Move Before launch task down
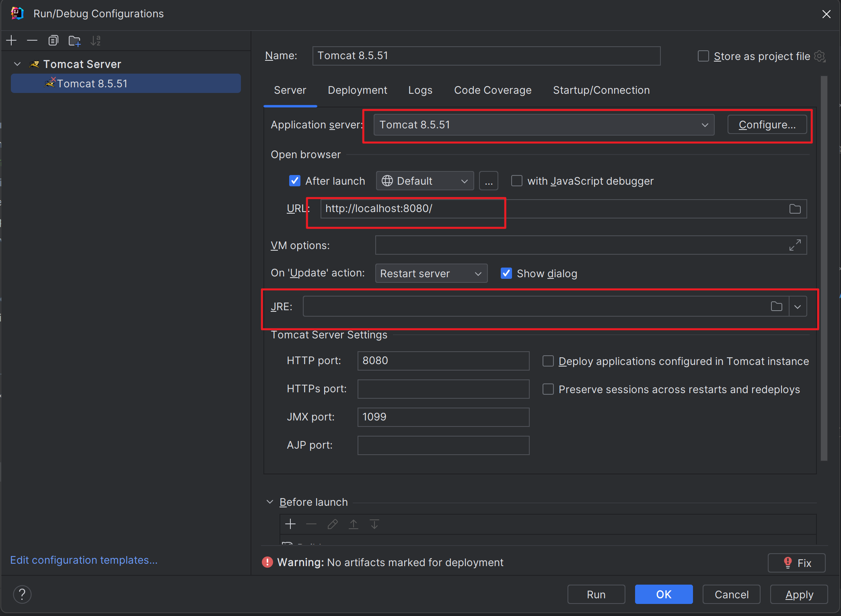The width and height of the screenshot is (841, 616). point(374,524)
